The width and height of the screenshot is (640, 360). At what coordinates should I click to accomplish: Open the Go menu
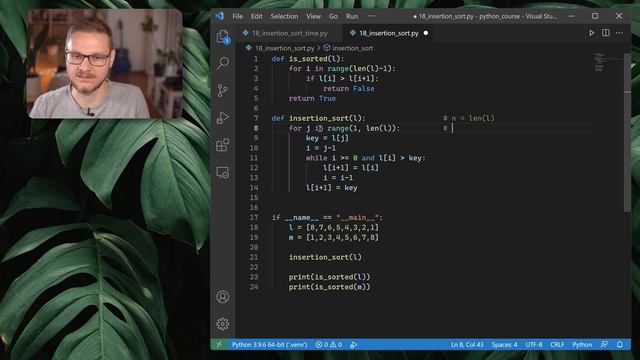tap(333, 16)
